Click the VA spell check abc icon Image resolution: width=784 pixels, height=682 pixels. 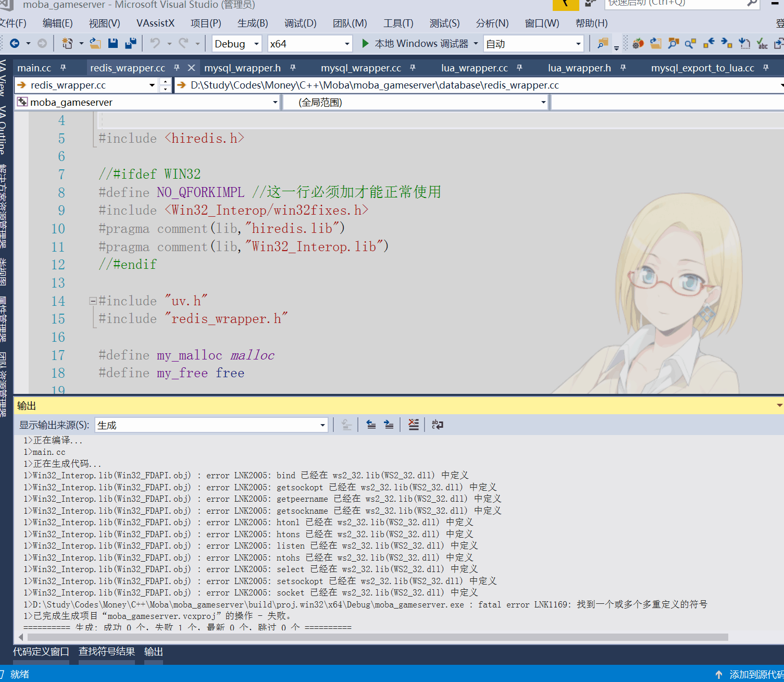762,44
